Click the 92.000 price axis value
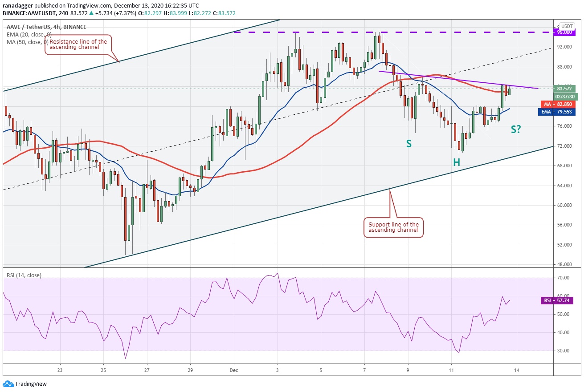The image size is (584, 392). [x=565, y=47]
